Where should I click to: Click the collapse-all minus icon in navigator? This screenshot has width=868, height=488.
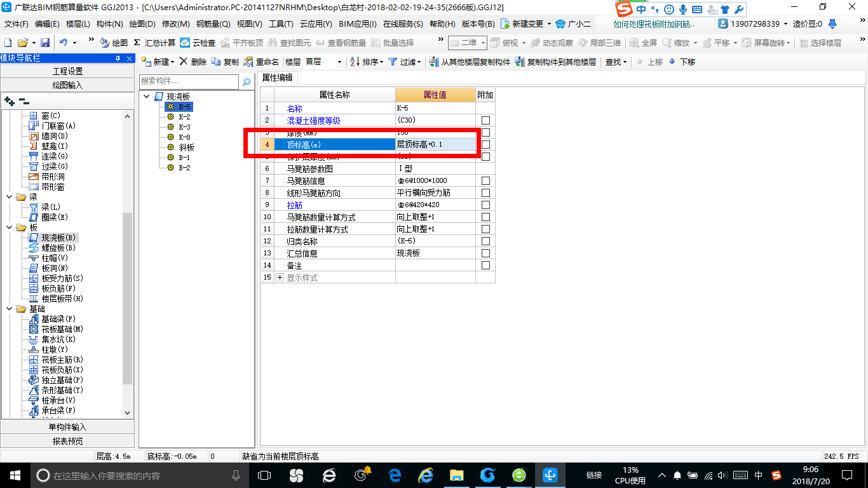click(x=24, y=101)
